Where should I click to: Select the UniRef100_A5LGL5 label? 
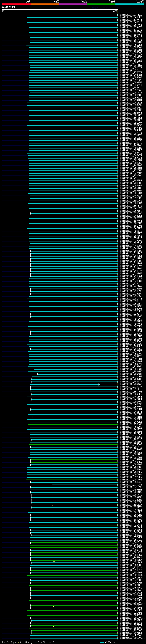pyautogui.click(x=131, y=45)
